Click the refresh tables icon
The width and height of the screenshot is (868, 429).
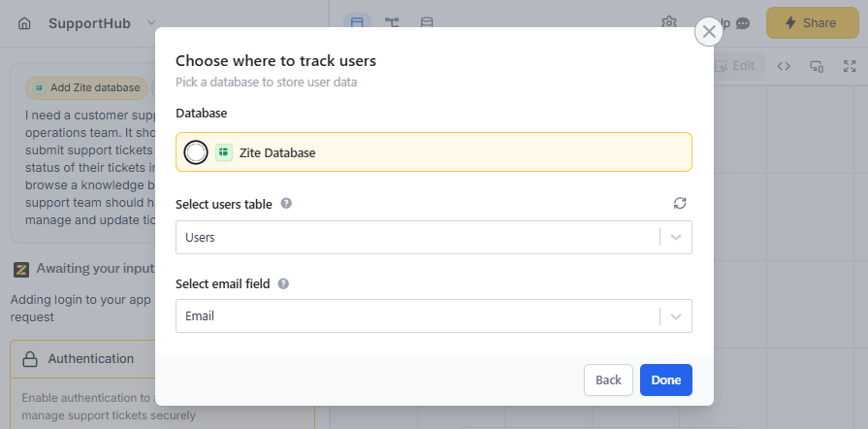click(x=680, y=204)
